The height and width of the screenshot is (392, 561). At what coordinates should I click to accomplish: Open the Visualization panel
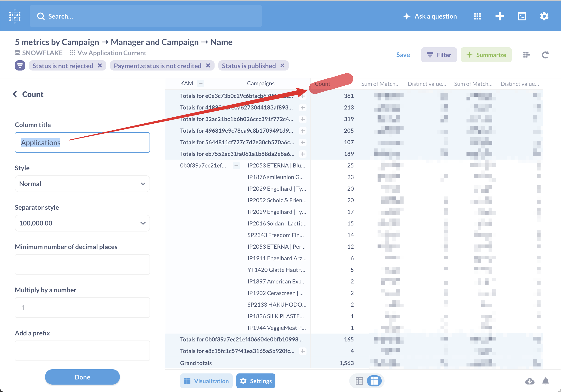206,381
